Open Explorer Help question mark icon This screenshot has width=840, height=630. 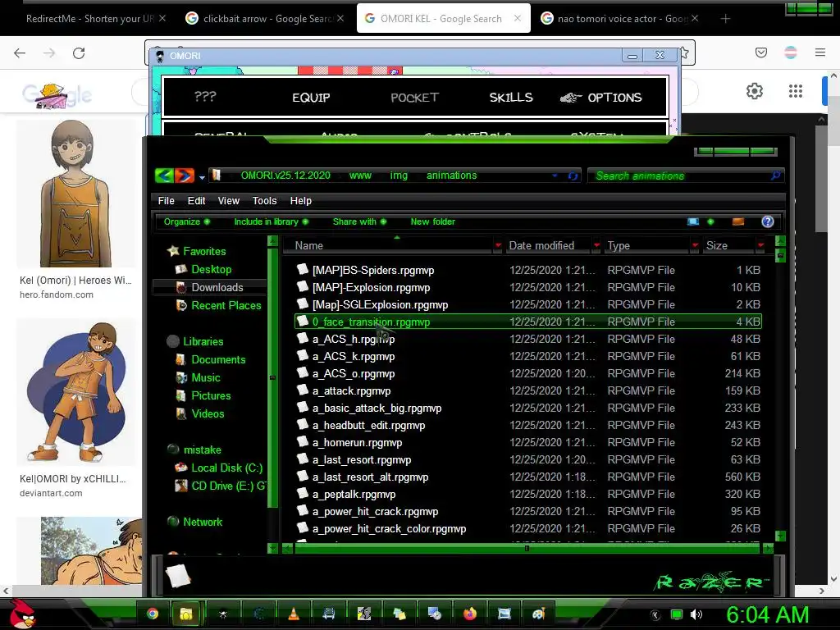[768, 221]
